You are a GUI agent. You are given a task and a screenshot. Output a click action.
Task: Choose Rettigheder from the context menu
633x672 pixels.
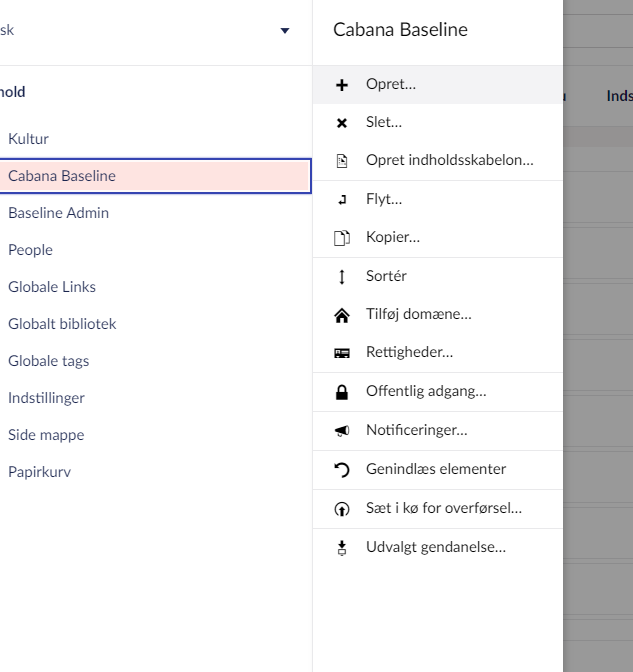coord(409,353)
